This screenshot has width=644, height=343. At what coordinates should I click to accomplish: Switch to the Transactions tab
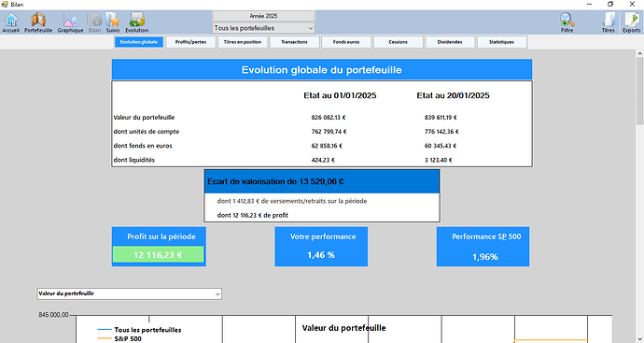click(x=295, y=42)
